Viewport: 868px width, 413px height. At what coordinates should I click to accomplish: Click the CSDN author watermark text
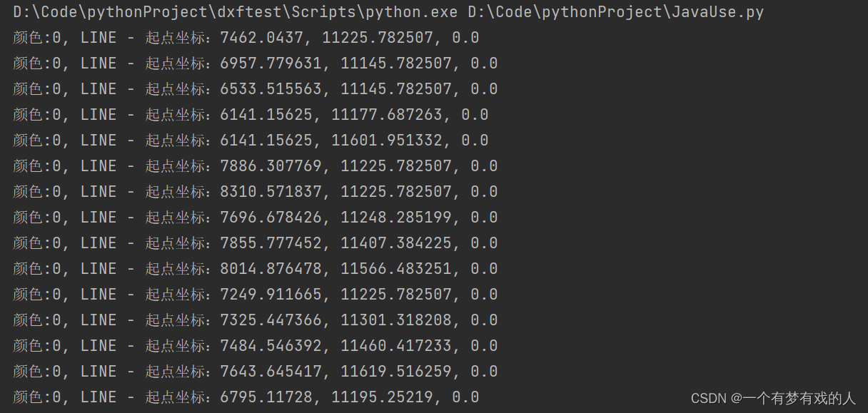coord(773,399)
